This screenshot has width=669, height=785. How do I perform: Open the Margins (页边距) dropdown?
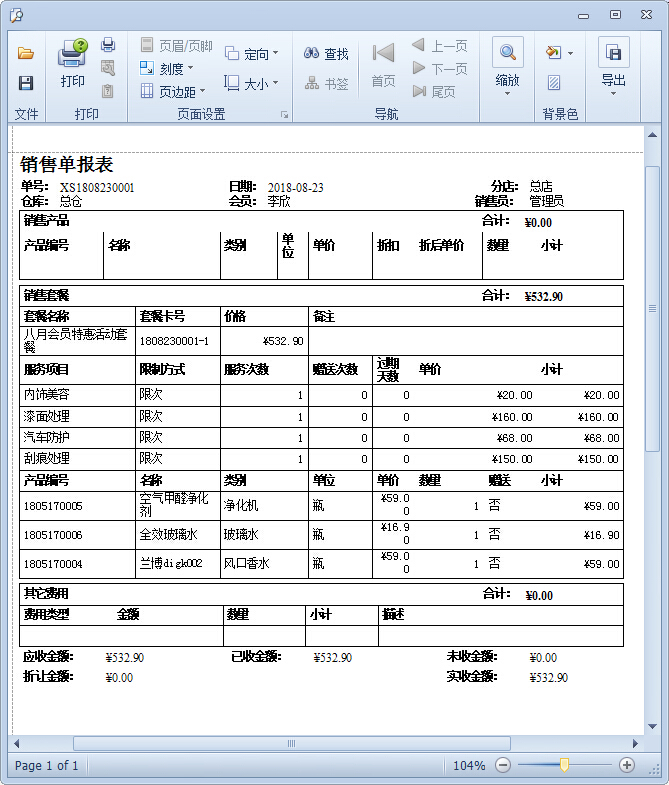[x=173, y=91]
